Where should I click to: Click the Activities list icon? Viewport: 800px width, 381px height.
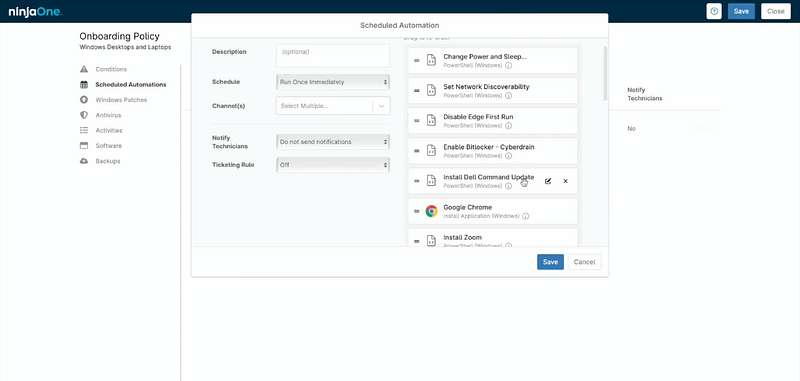(x=84, y=130)
